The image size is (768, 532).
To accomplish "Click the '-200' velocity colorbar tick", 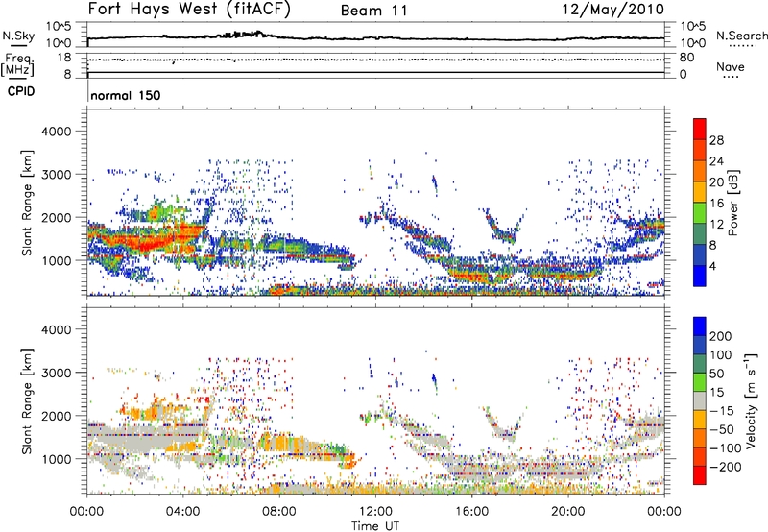I will (726, 467).
